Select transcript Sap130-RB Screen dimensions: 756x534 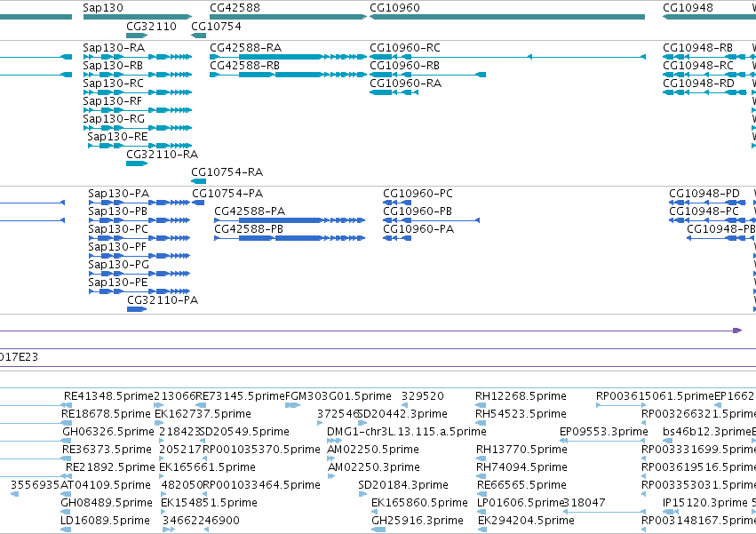pos(113,65)
